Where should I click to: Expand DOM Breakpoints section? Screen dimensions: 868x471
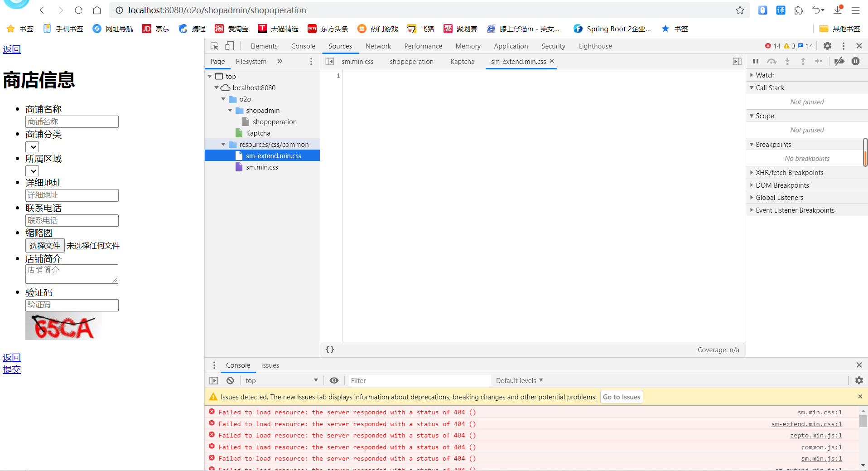coord(752,185)
